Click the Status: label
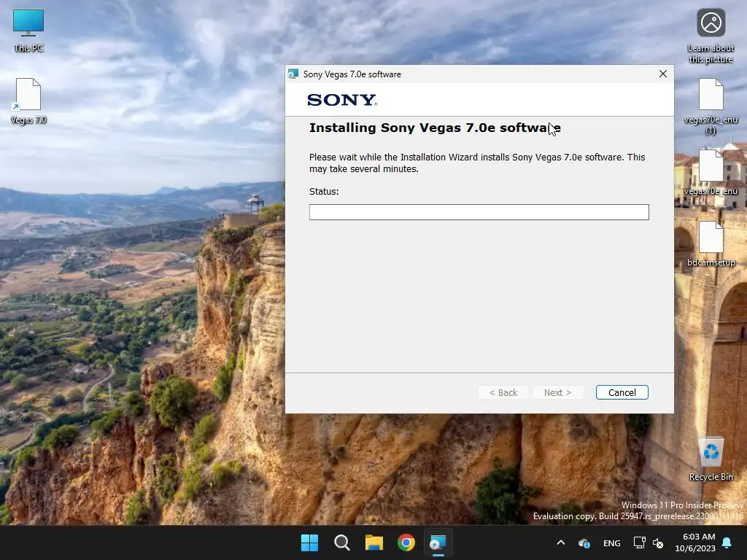The image size is (747, 560). (x=324, y=192)
